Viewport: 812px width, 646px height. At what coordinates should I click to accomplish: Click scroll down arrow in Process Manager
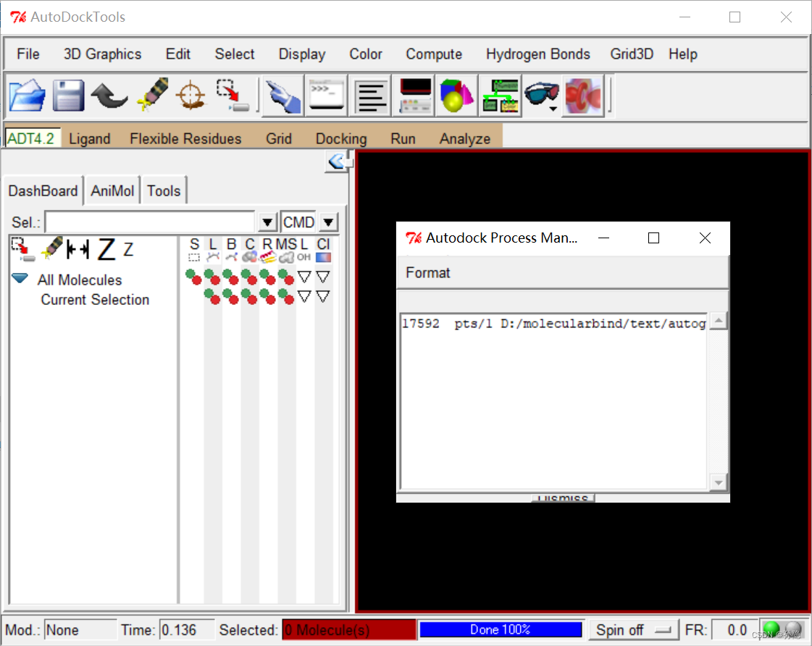pyautogui.click(x=719, y=483)
